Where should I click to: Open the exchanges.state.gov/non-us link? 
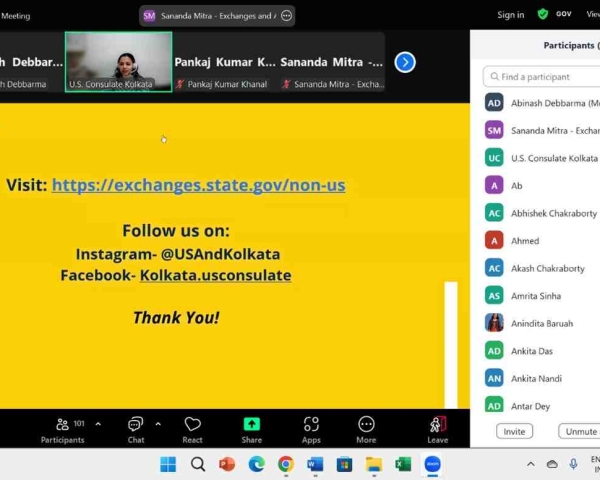coord(198,185)
